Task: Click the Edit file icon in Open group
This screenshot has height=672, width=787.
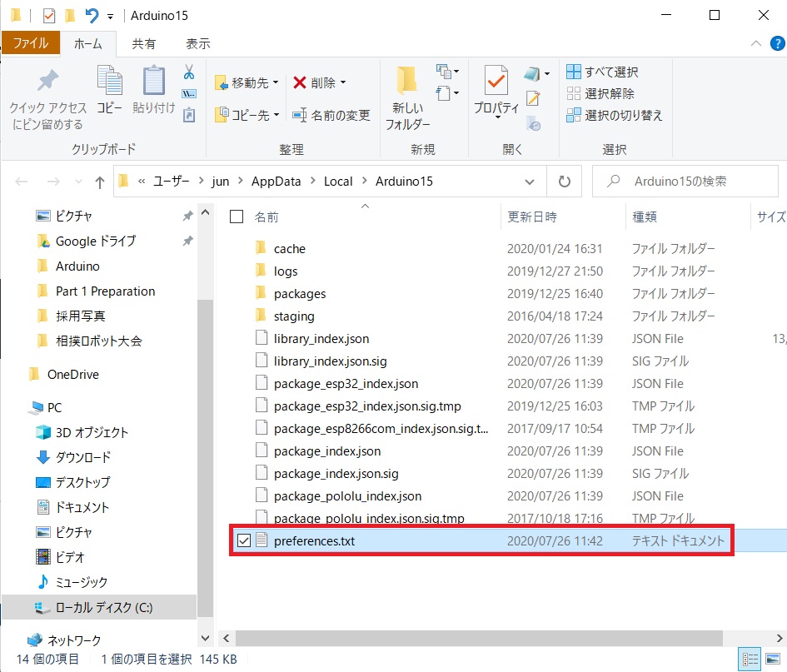Action: [x=532, y=98]
